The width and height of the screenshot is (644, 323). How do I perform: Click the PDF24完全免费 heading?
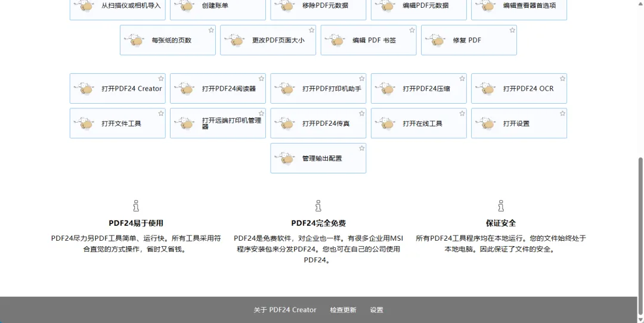tap(318, 223)
